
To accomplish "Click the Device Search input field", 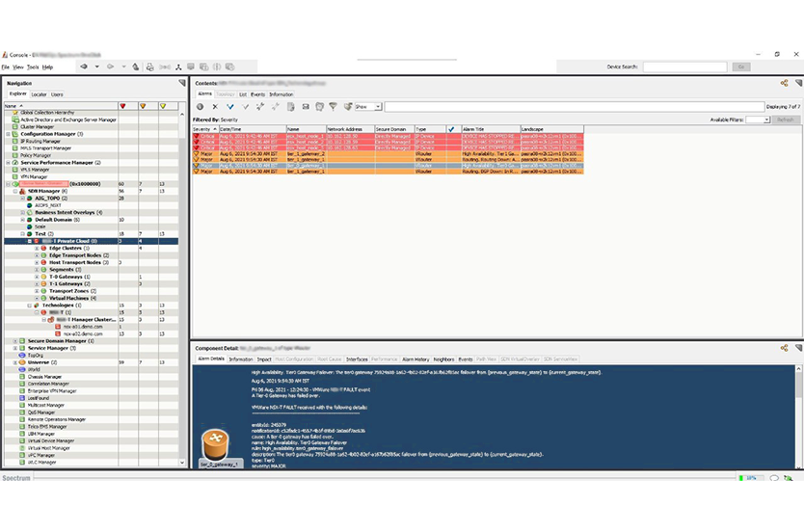I will 684,66.
